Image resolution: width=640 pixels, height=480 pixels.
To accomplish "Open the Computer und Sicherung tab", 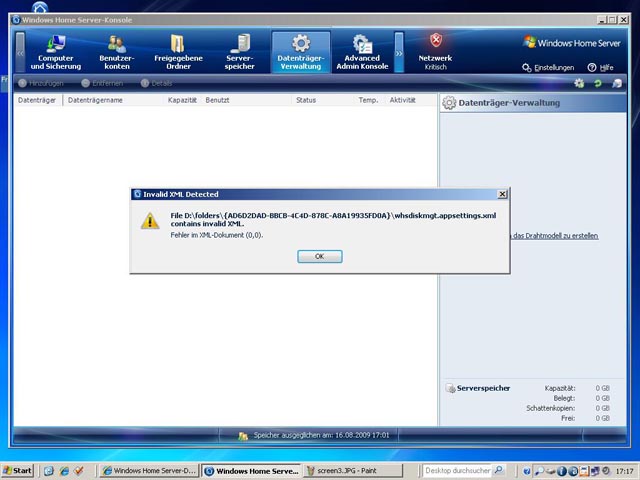I will [56, 52].
